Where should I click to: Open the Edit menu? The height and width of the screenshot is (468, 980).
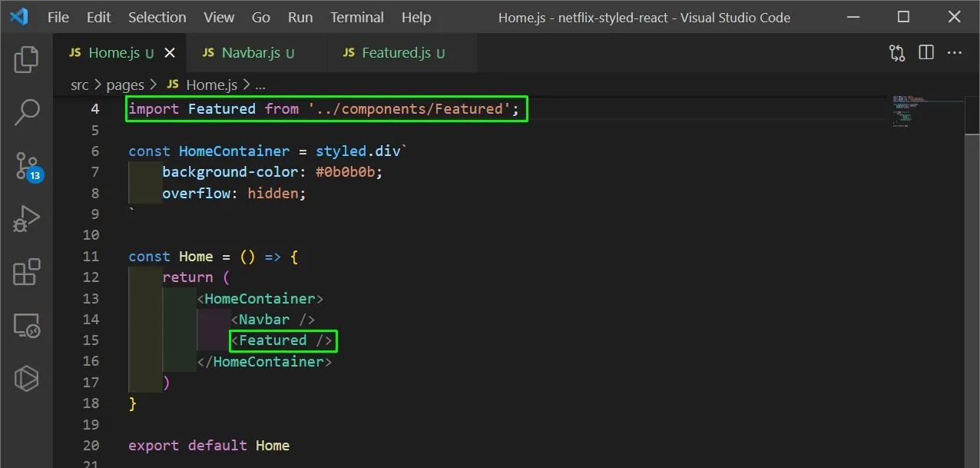[98, 17]
